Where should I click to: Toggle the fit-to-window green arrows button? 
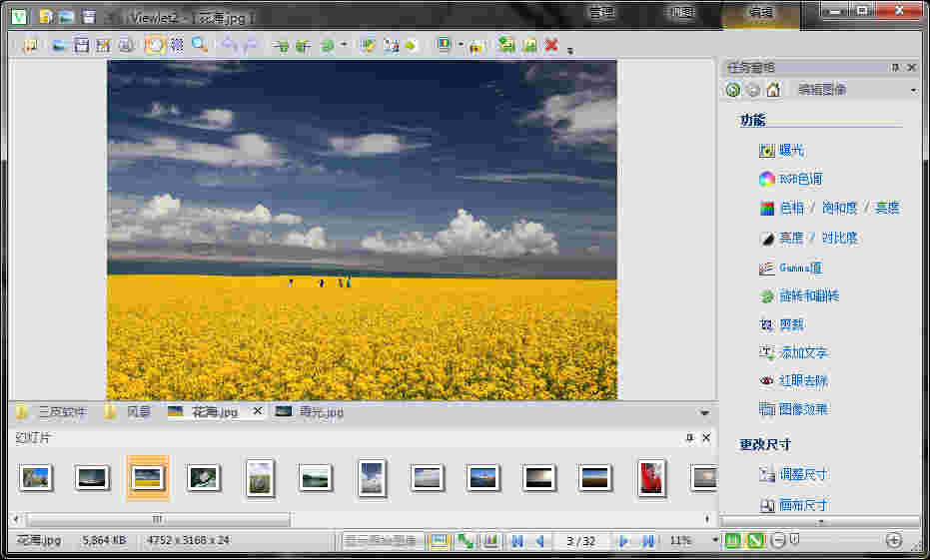(x=465, y=541)
